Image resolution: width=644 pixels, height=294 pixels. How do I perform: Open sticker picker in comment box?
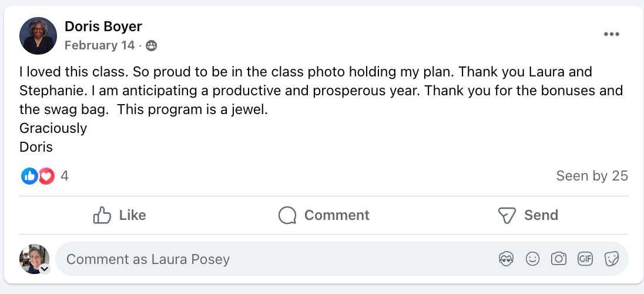(x=612, y=259)
